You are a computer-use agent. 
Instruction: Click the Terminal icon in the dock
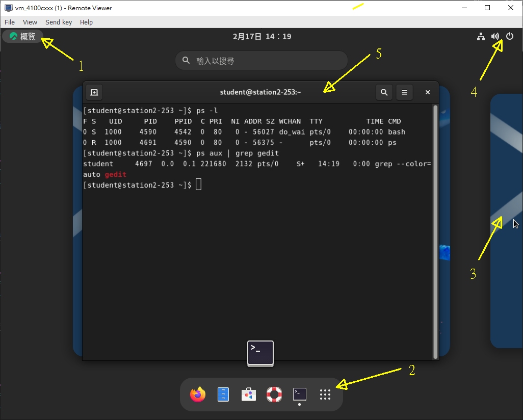click(300, 395)
